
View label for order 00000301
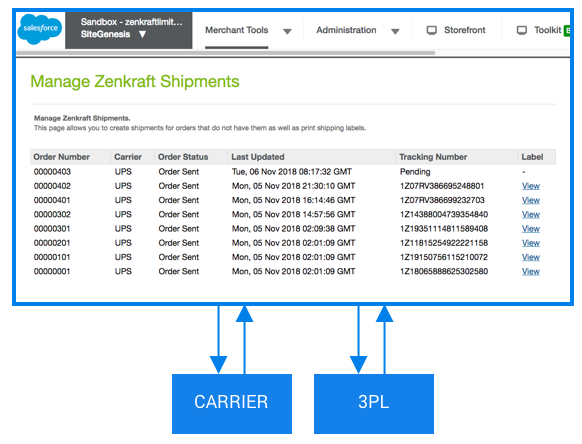531,229
